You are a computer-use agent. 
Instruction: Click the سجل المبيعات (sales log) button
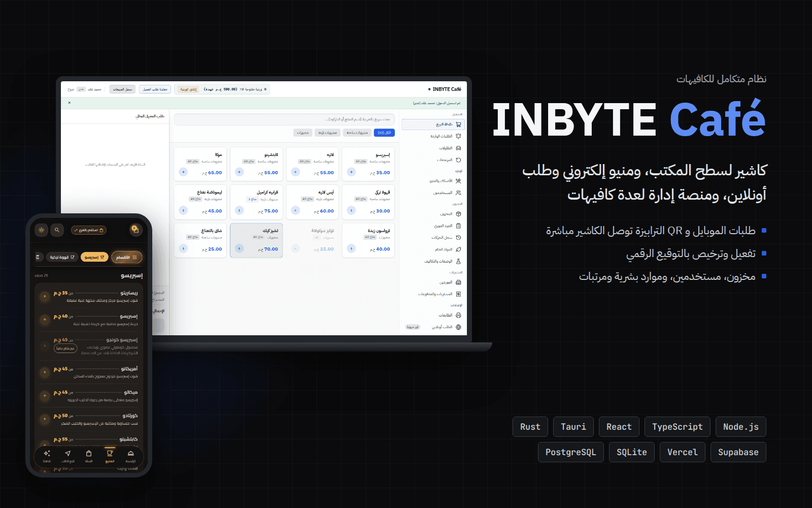(x=122, y=89)
